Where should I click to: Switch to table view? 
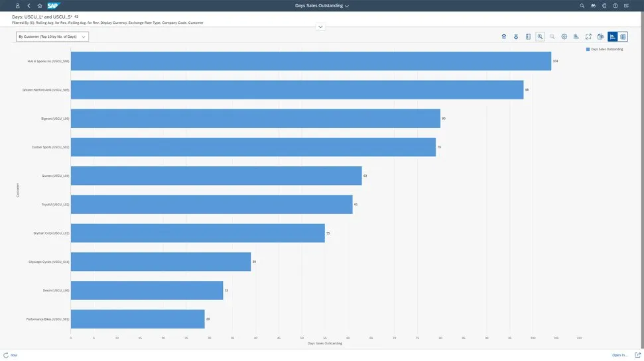pos(623,36)
